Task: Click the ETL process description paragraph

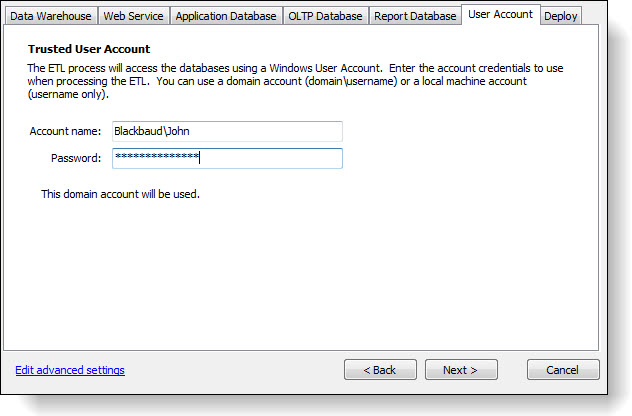Action: tap(300, 80)
